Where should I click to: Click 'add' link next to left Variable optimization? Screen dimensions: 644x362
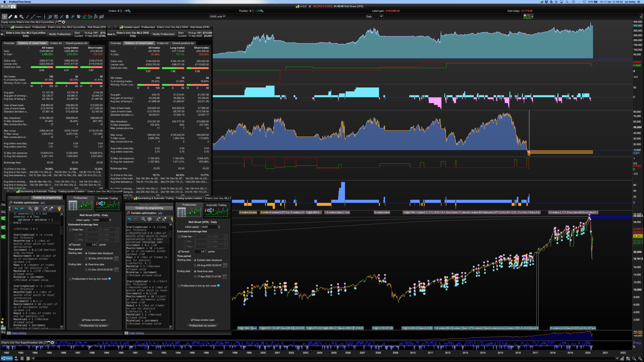(42, 203)
